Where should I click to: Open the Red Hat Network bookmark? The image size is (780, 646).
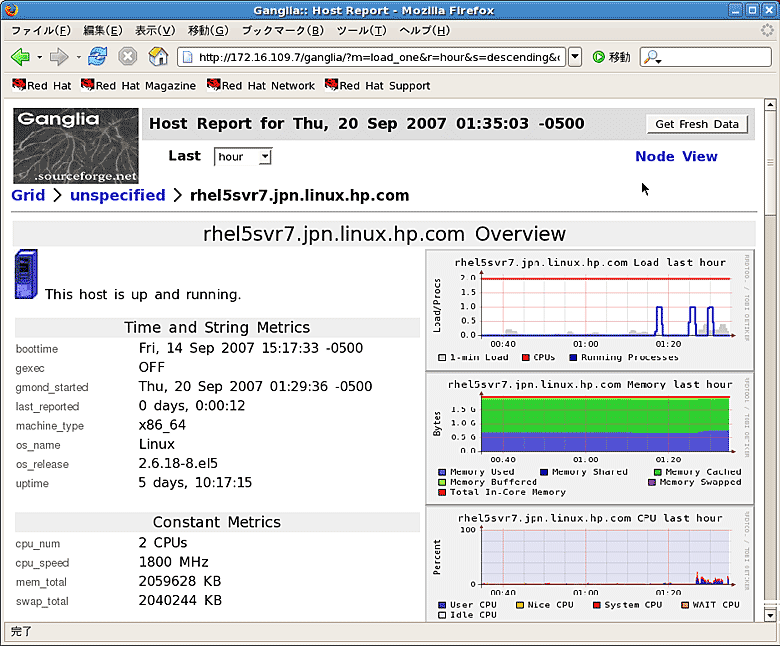[261, 86]
